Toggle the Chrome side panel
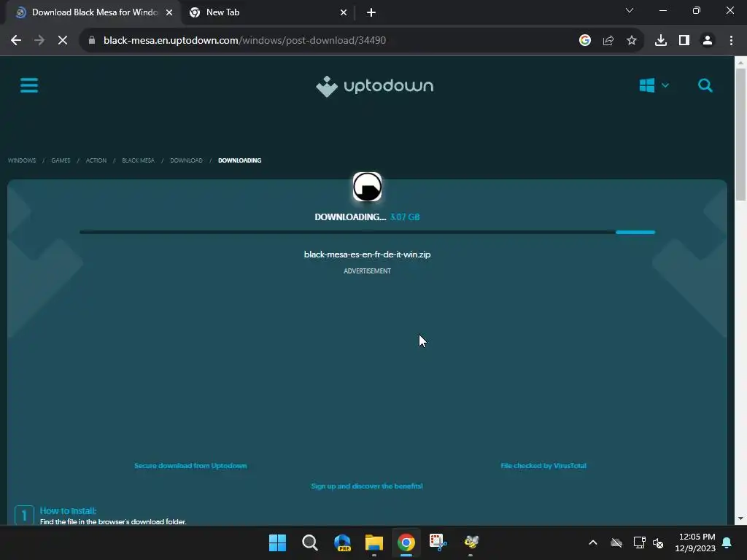The width and height of the screenshot is (747, 560). coord(684,41)
